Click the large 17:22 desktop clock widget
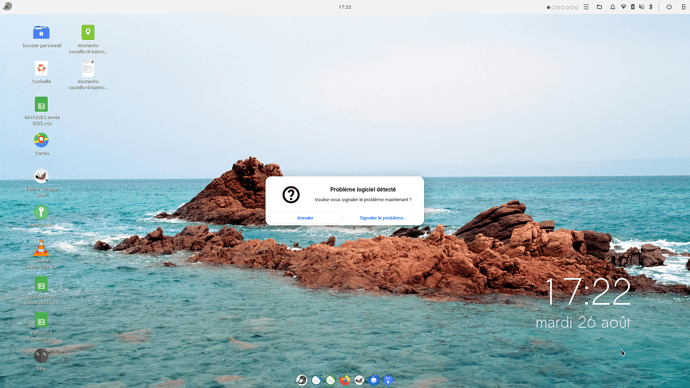This screenshot has height=388, width=690. [588, 292]
